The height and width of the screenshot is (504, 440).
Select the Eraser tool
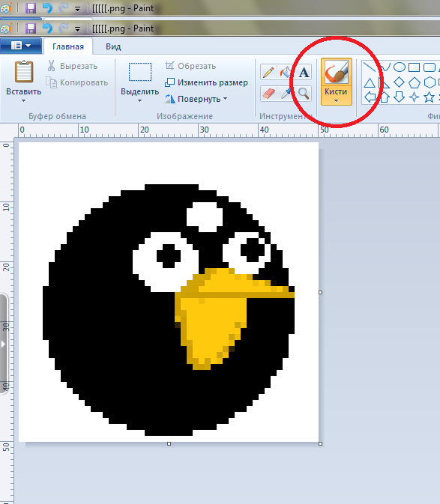click(x=268, y=94)
